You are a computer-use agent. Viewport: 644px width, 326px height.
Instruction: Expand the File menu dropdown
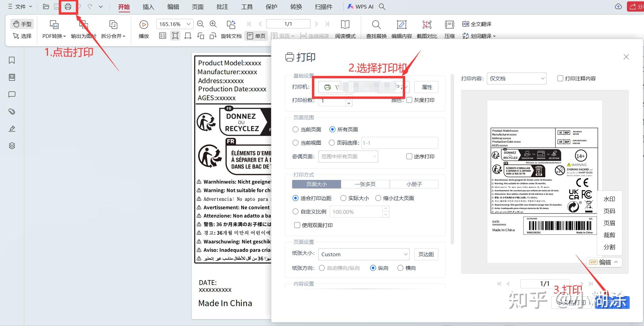point(20,6)
